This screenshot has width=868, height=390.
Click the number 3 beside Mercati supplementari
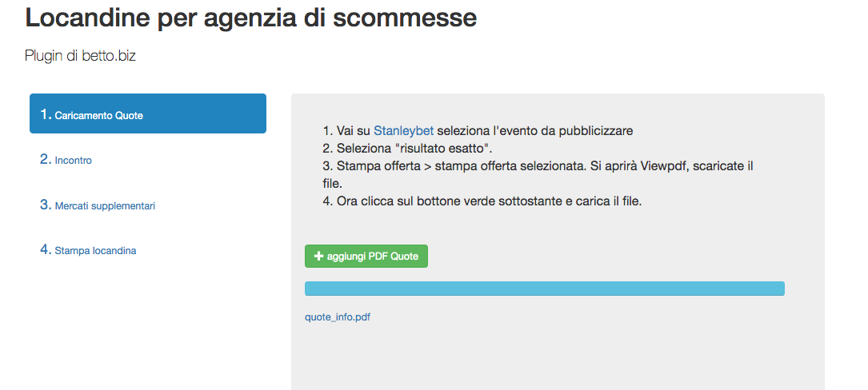pyautogui.click(x=46, y=205)
